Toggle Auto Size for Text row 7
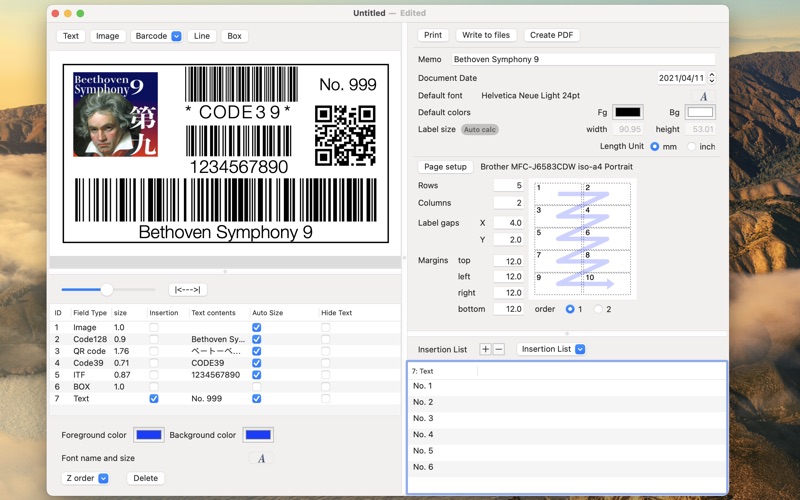This screenshot has width=800, height=500. [257, 398]
